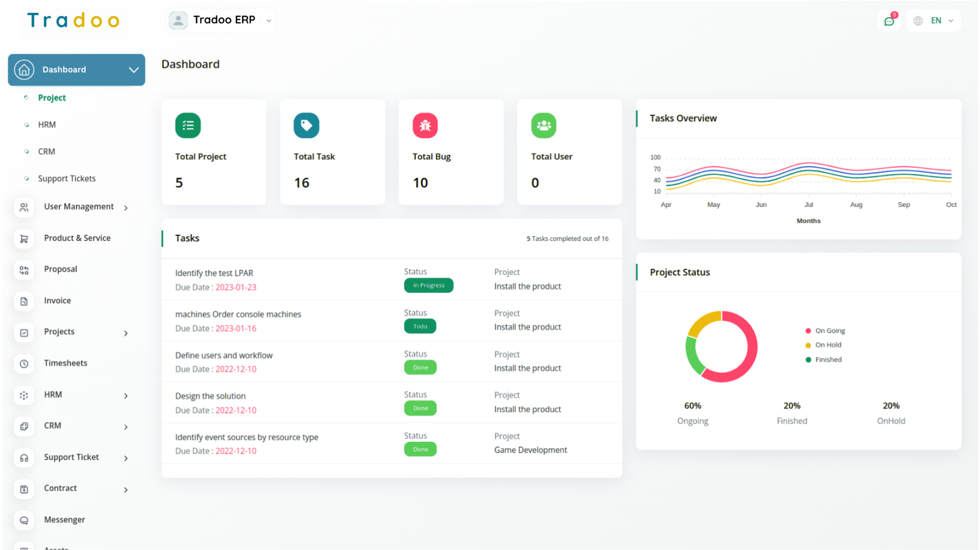Click the Timesheets clock icon

tap(24, 364)
